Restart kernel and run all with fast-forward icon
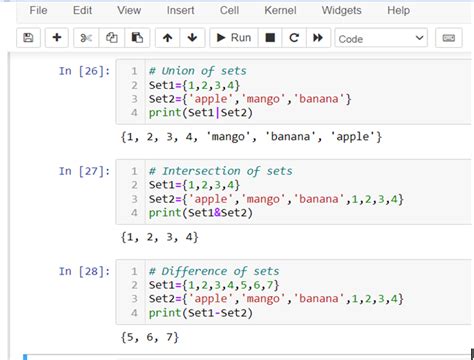Viewport: 474px width, 360px height. pyautogui.click(x=318, y=38)
